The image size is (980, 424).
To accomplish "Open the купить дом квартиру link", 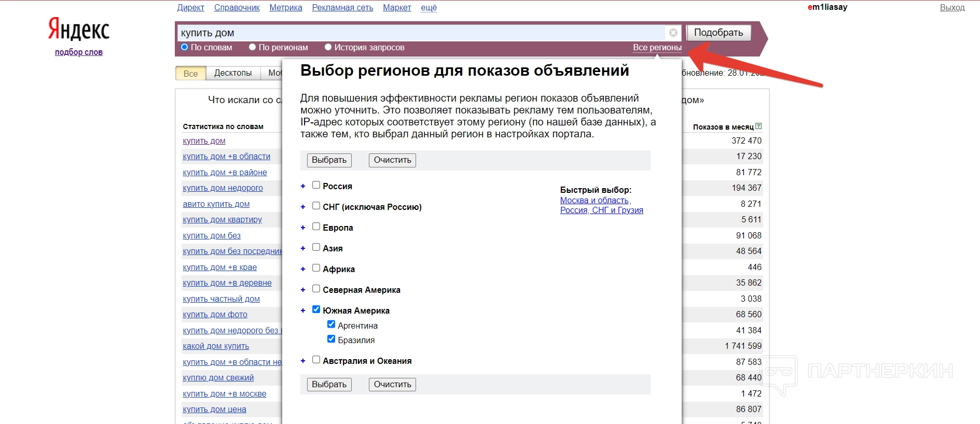I will coord(222,219).
